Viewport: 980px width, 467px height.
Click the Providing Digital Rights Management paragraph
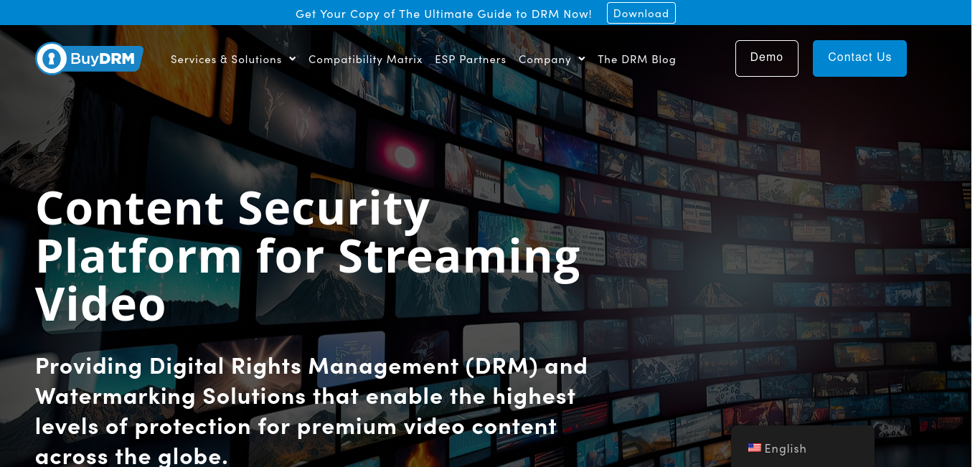click(x=311, y=410)
